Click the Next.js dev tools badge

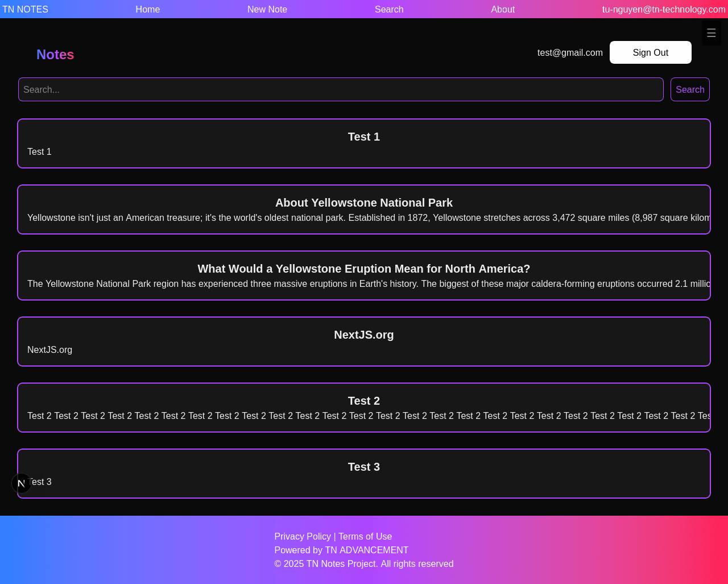tap(22, 483)
